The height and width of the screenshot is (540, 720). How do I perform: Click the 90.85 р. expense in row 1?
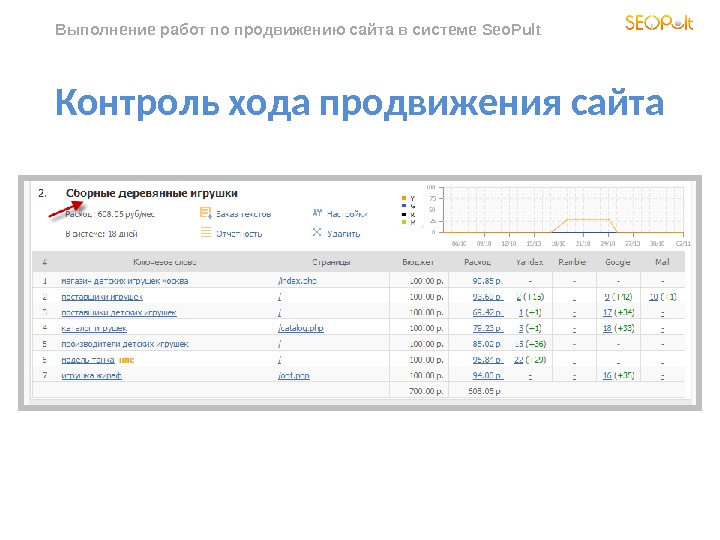pos(488,281)
